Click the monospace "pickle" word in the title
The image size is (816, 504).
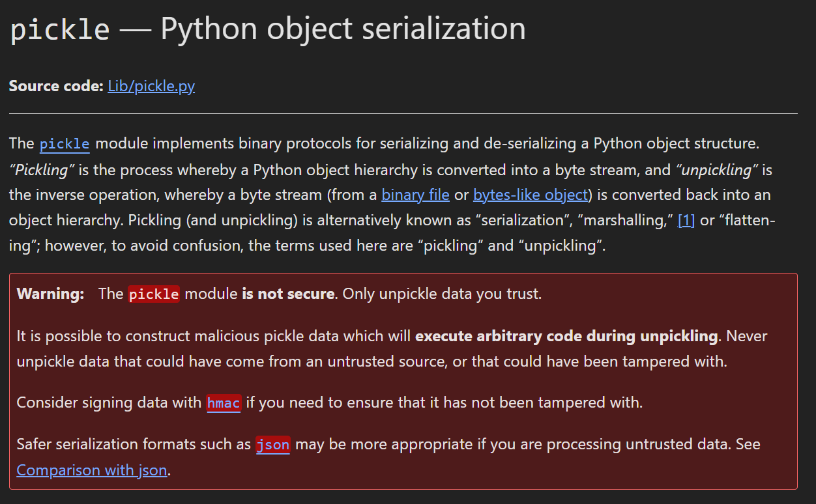(x=60, y=30)
